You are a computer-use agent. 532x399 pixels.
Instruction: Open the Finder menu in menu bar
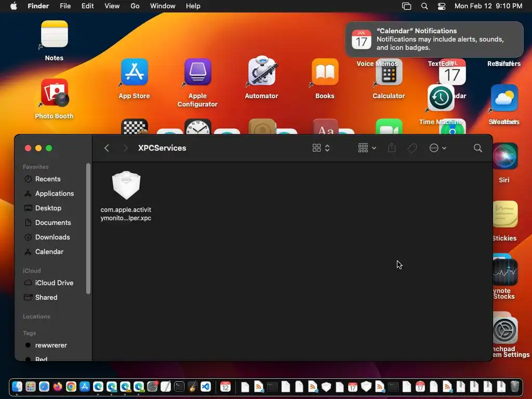click(x=38, y=6)
